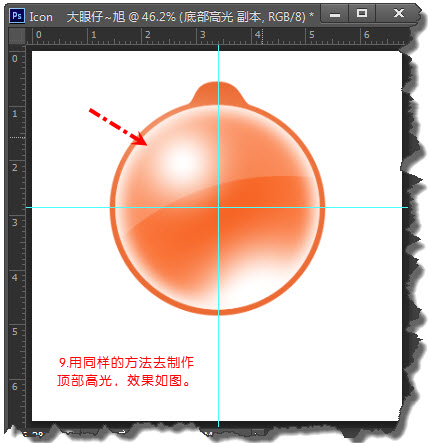Viewport: 428px width, 443px height.
Task: Click the red dashed arrow annotation
Action: coord(118,126)
